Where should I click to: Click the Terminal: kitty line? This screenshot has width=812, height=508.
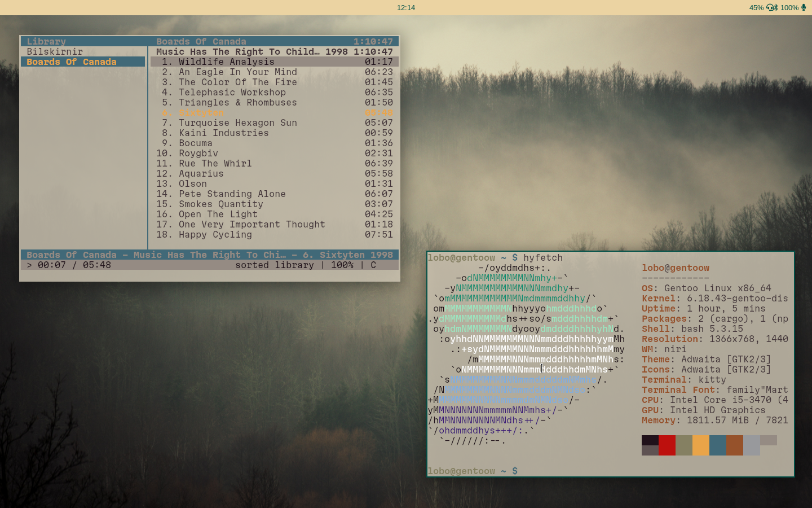point(684,379)
